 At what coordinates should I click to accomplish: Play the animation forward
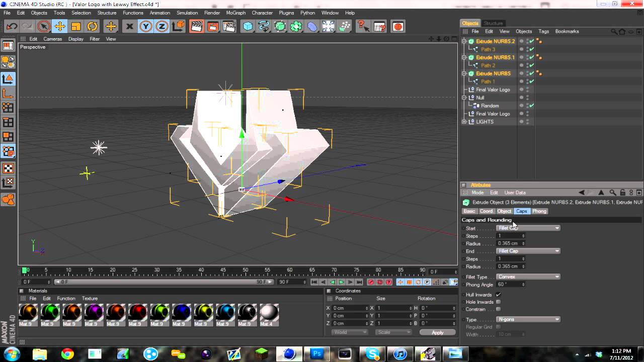pyautogui.click(x=341, y=282)
